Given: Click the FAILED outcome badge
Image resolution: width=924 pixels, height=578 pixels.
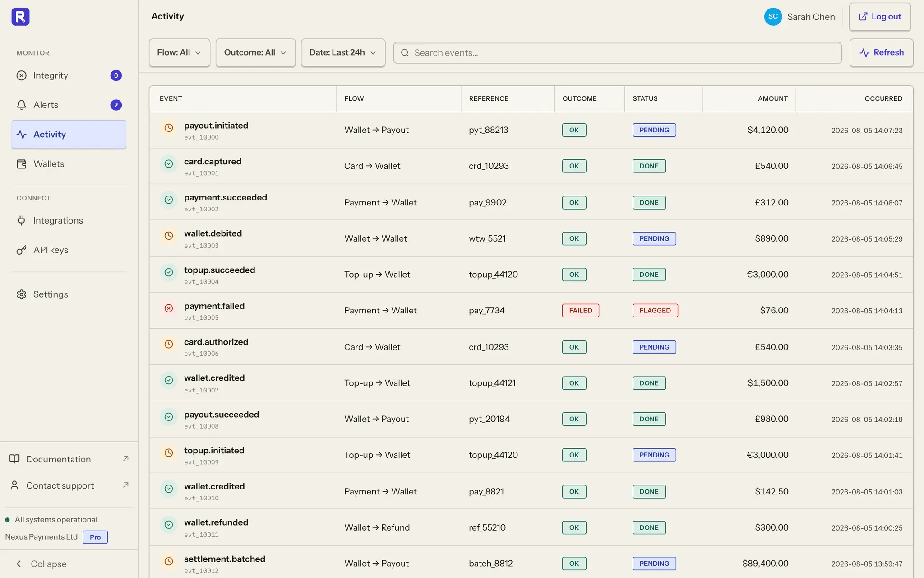Looking at the screenshot, I should tap(581, 311).
